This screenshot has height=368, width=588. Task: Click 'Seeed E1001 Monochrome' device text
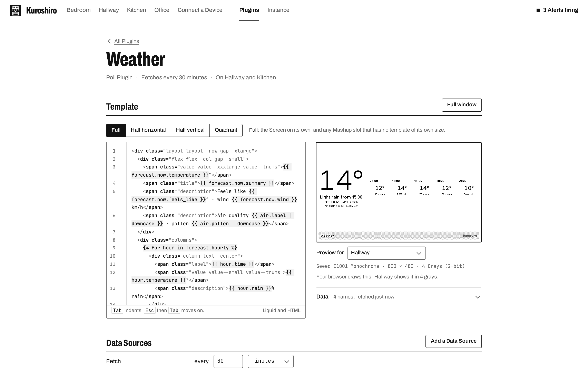347,266
